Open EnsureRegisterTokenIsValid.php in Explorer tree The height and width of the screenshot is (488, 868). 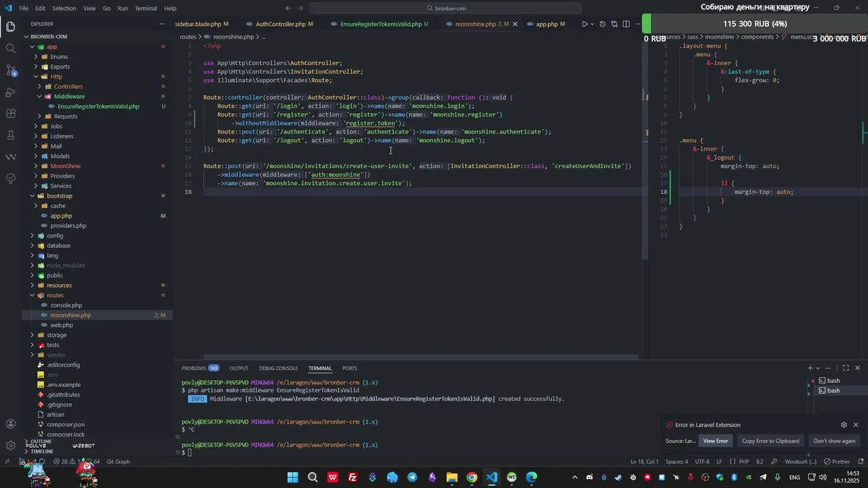[x=98, y=106]
